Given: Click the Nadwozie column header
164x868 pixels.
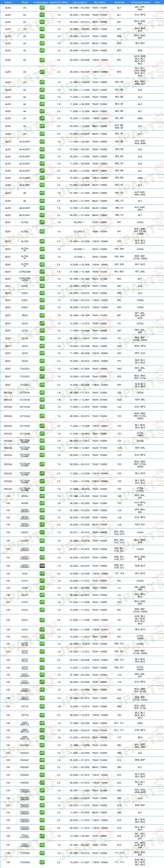Looking at the screenshot, I should tap(119, 2).
